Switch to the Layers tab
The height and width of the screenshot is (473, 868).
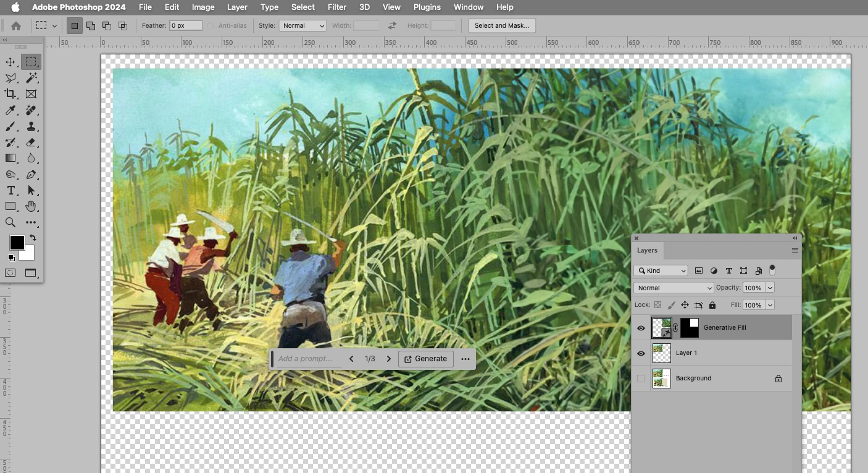point(647,251)
